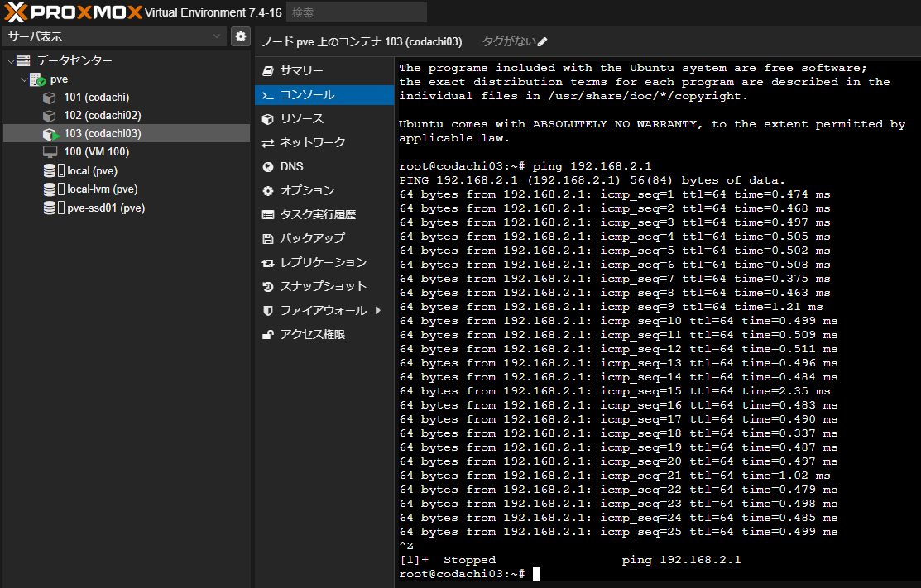The height and width of the screenshot is (588, 921).
Task: Go to the バックアップ section
Action: point(312,238)
